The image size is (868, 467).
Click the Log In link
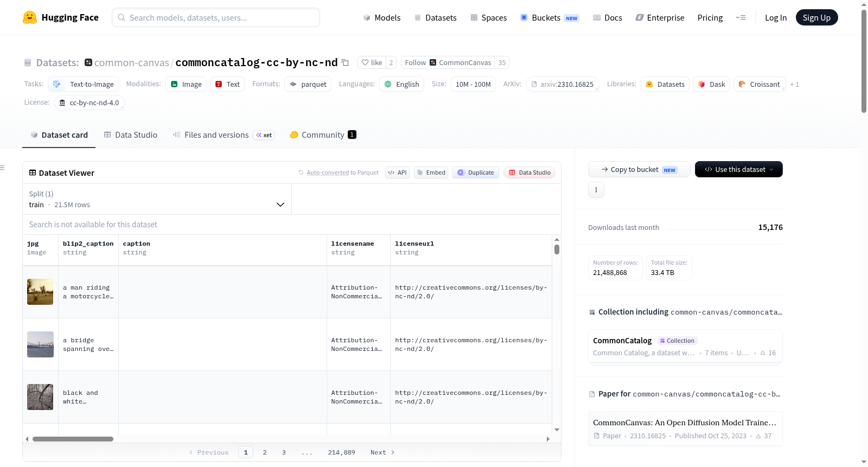point(776,17)
